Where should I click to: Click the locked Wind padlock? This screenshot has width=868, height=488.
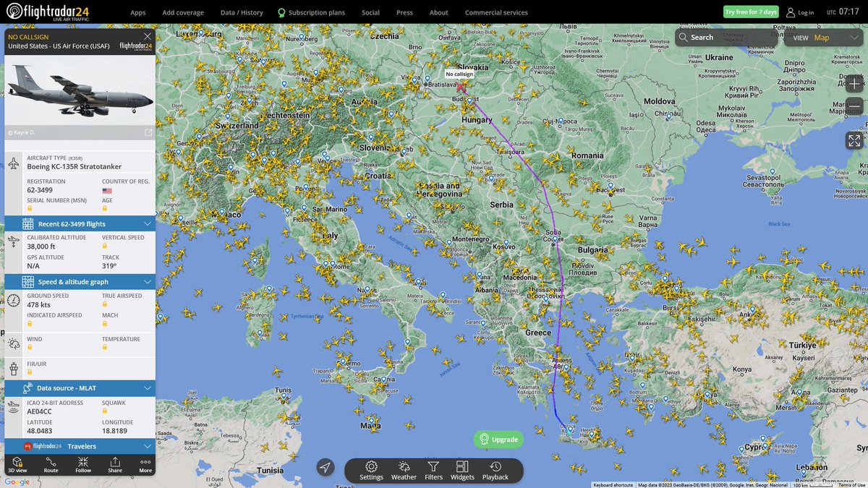[30, 347]
